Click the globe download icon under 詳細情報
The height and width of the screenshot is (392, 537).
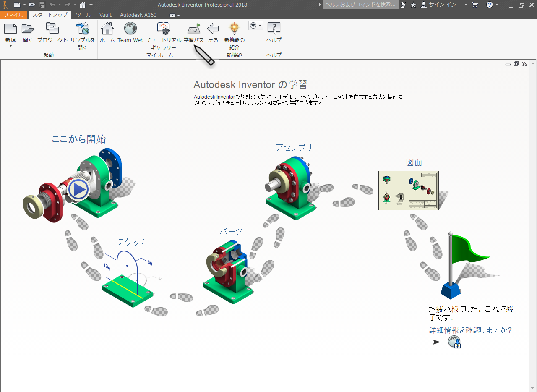(454, 342)
